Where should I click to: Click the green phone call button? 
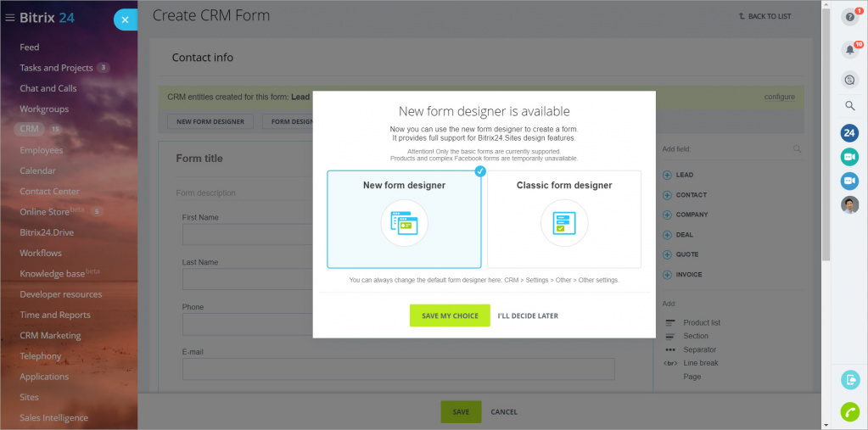click(849, 411)
